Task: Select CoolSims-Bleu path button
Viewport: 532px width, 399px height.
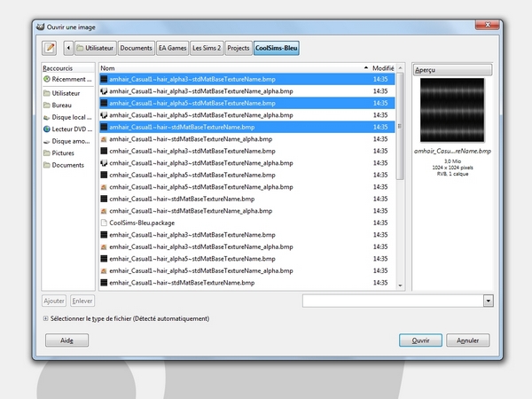Action: tap(276, 48)
